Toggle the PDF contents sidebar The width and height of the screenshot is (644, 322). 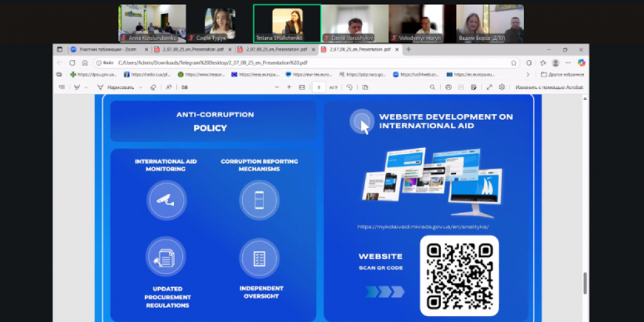60,87
